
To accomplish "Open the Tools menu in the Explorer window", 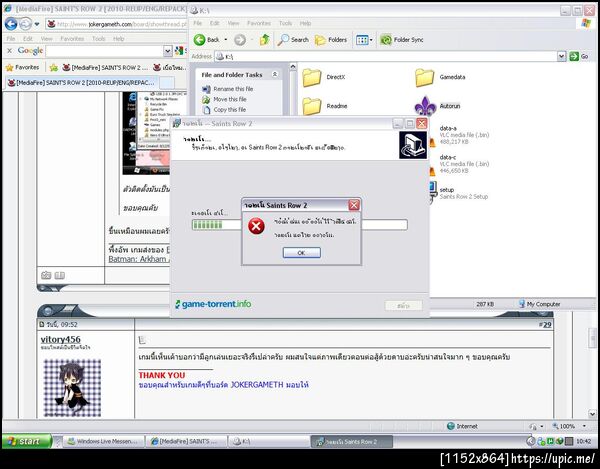I will (x=285, y=23).
